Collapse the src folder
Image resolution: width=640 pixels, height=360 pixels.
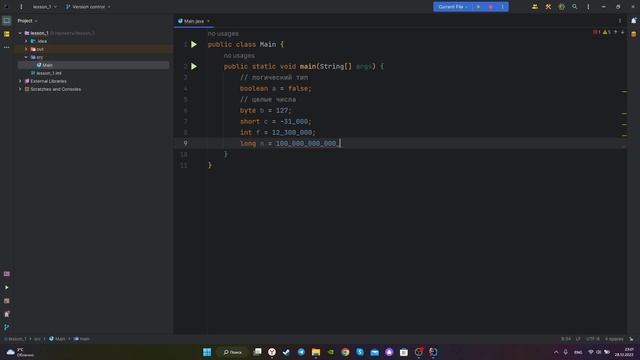[27, 57]
